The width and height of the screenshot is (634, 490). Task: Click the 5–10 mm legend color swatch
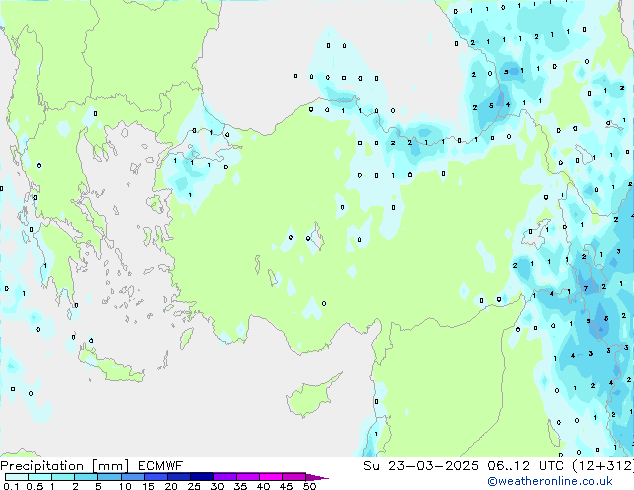tap(109, 477)
